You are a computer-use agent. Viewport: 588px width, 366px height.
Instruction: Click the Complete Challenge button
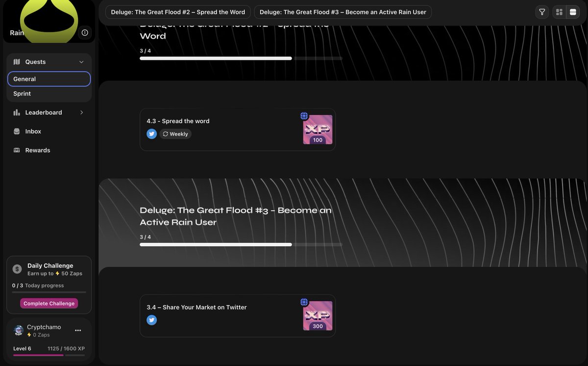tap(49, 303)
